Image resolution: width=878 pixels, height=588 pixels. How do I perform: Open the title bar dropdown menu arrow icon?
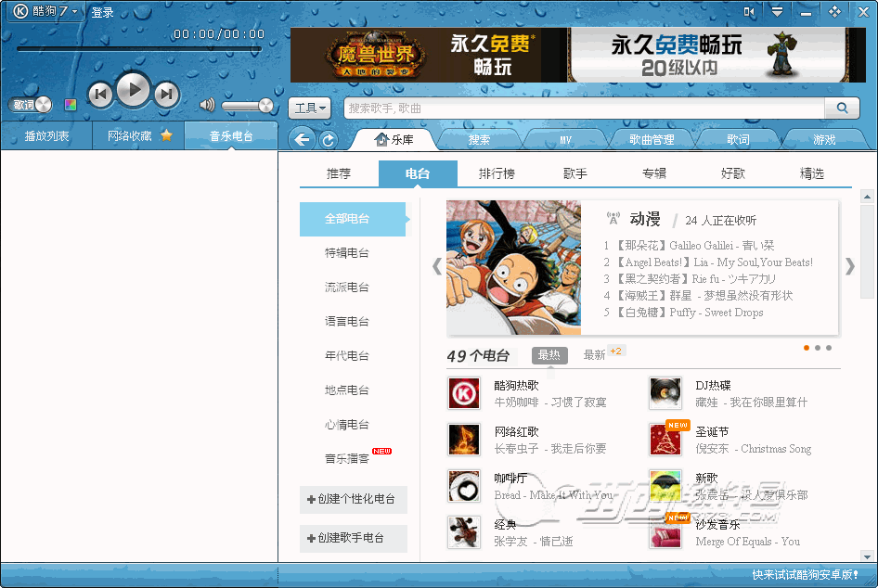click(777, 12)
